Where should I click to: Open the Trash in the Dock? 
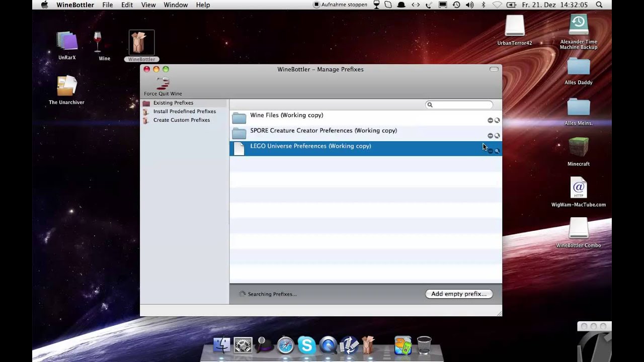(x=424, y=345)
